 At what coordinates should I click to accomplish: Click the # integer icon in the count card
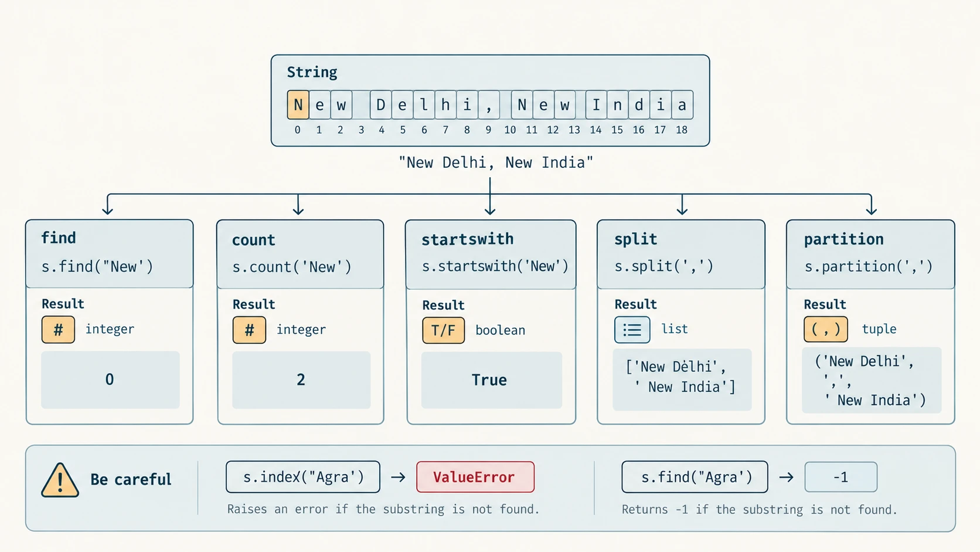[x=249, y=330]
